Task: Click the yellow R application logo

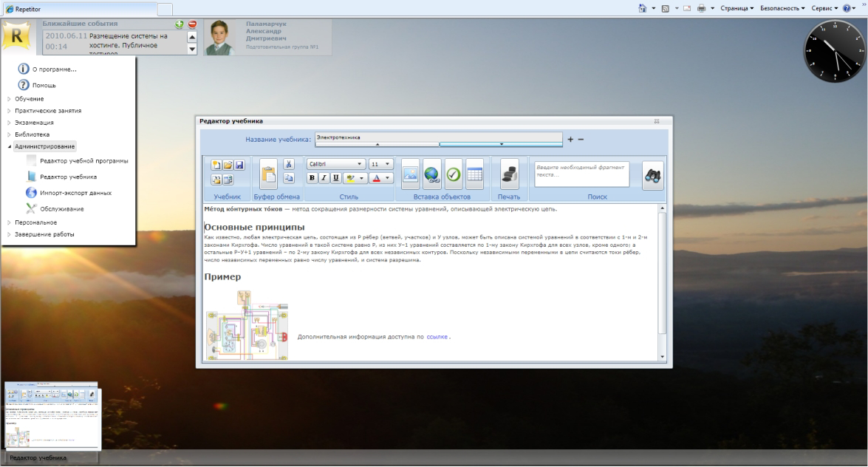Action: [16, 35]
